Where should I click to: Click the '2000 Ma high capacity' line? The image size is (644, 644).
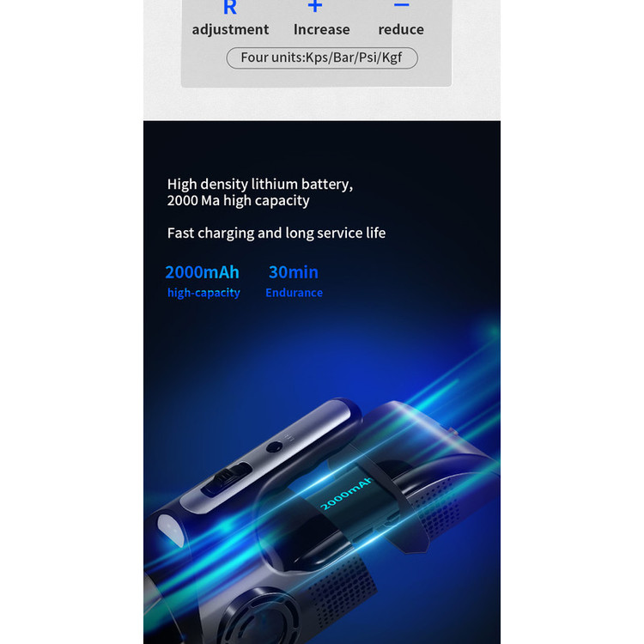click(x=238, y=201)
